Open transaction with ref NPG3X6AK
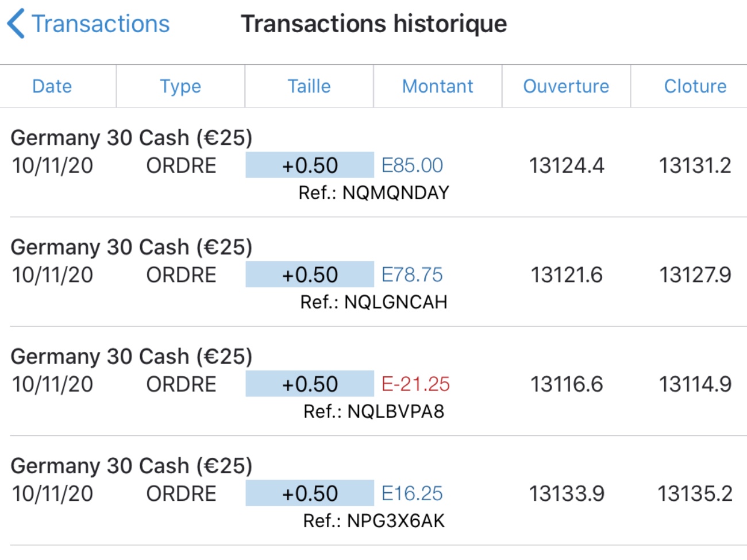 pyautogui.click(x=373, y=521)
